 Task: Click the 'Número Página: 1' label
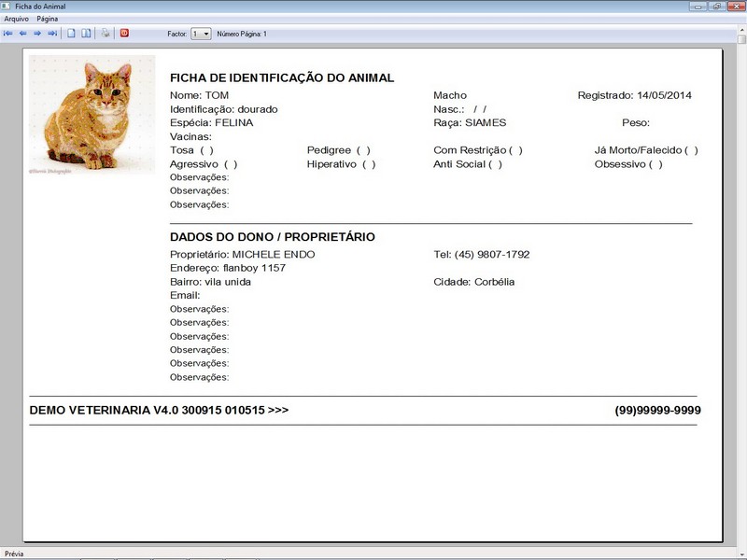[242, 34]
